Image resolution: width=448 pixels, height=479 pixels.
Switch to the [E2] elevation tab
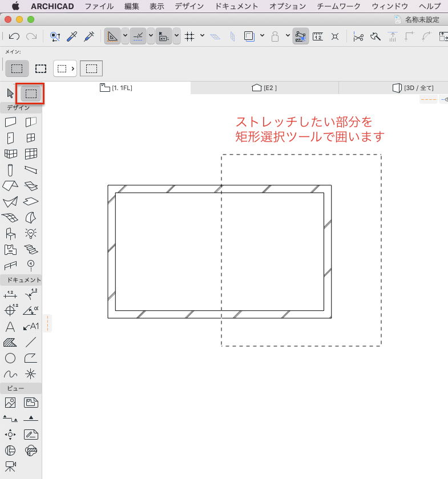[x=264, y=88]
